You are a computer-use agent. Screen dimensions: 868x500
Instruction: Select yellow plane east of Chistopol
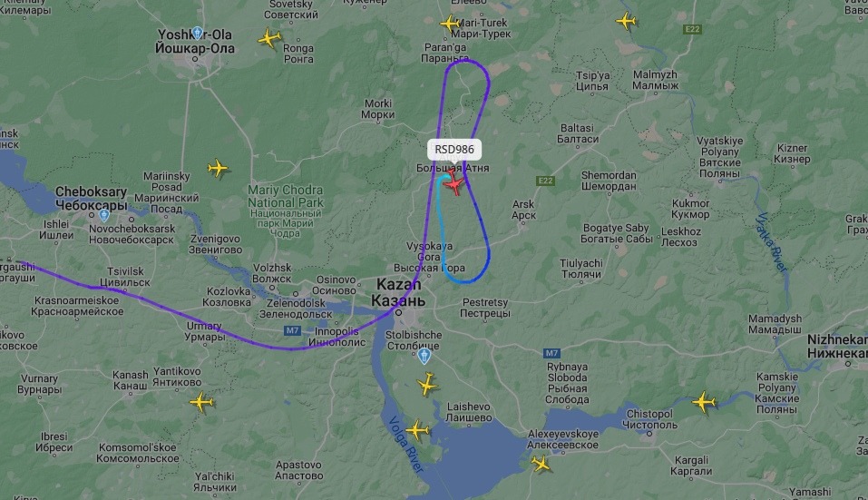[x=704, y=401]
